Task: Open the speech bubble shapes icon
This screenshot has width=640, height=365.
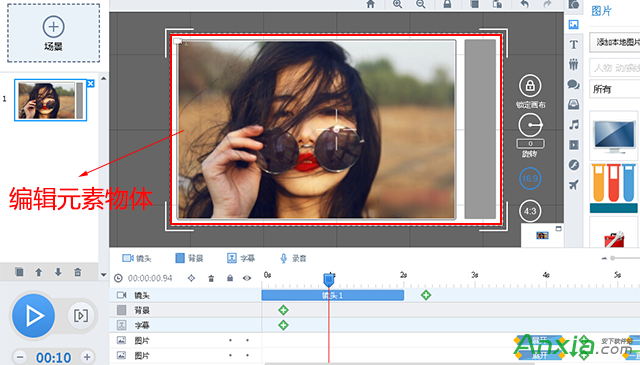Action: 573,85
